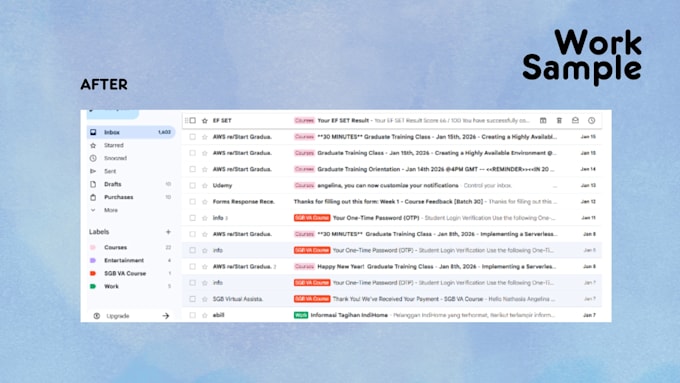
Task: Tick the **30 MINUTES** Jan 15th email checkbox
Action: (x=193, y=137)
